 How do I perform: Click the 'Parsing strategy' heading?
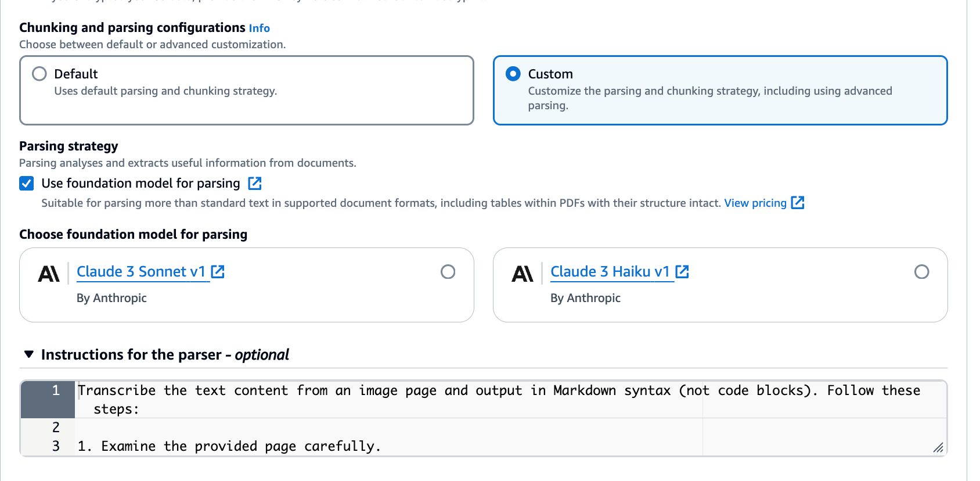(x=69, y=146)
